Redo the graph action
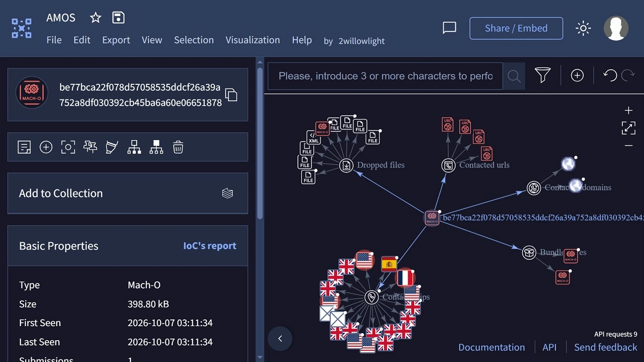The width and height of the screenshot is (644, 362). coord(628,76)
